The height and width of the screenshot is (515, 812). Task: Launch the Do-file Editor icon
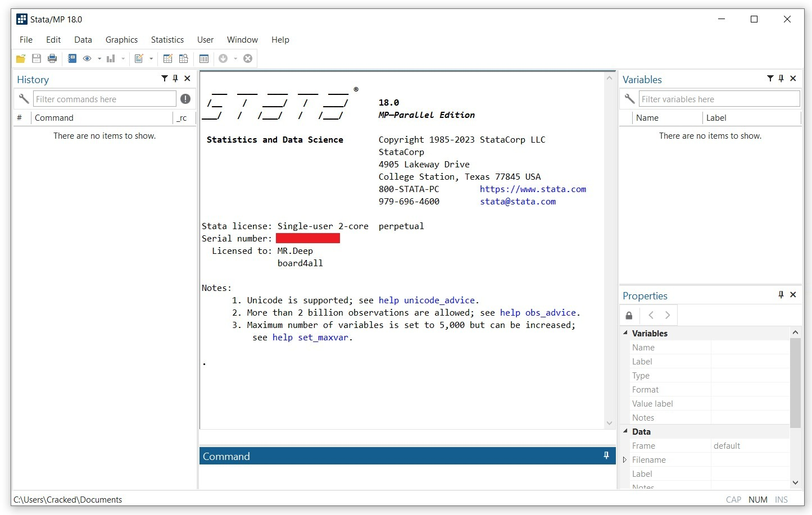139,58
